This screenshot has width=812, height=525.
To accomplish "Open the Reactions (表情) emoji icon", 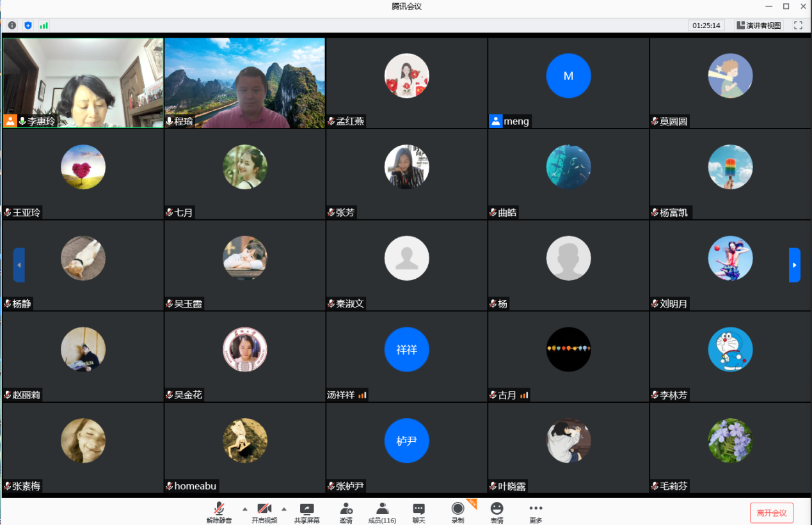I will click(x=497, y=512).
